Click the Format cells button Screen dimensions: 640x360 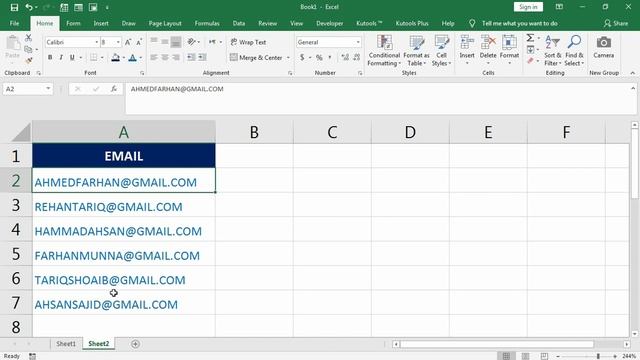point(509,51)
